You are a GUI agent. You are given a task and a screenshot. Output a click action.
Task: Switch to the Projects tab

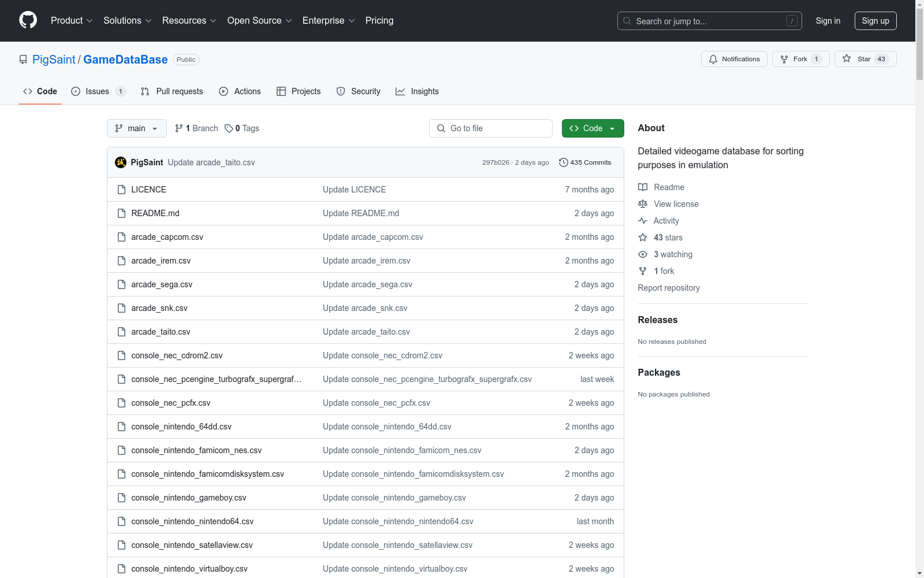pyautogui.click(x=299, y=91)
